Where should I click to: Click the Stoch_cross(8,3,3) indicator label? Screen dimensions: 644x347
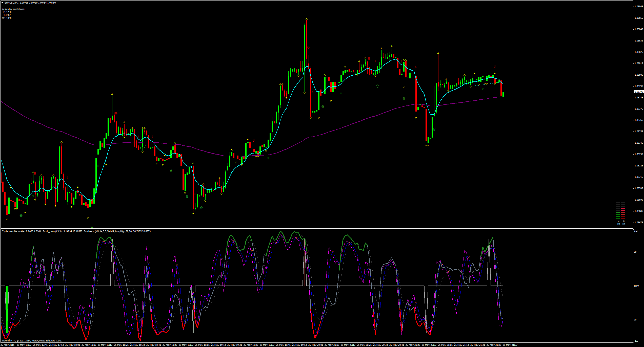52,231
